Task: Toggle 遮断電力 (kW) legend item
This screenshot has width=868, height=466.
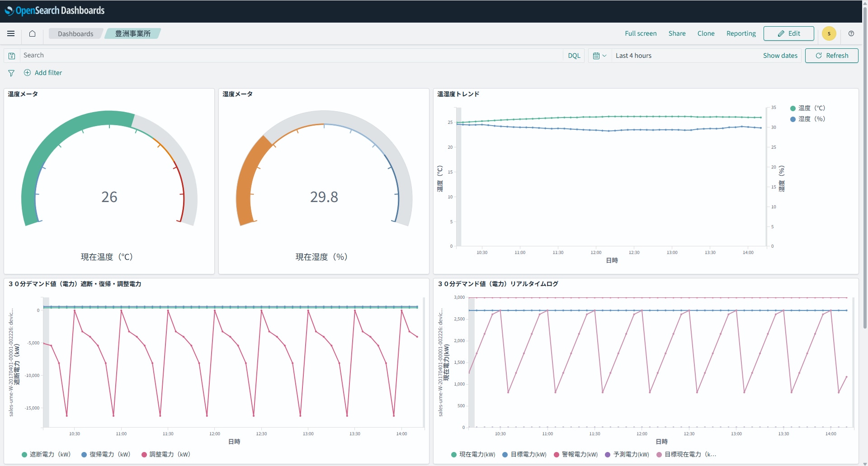Action: [x=50, y=454]
